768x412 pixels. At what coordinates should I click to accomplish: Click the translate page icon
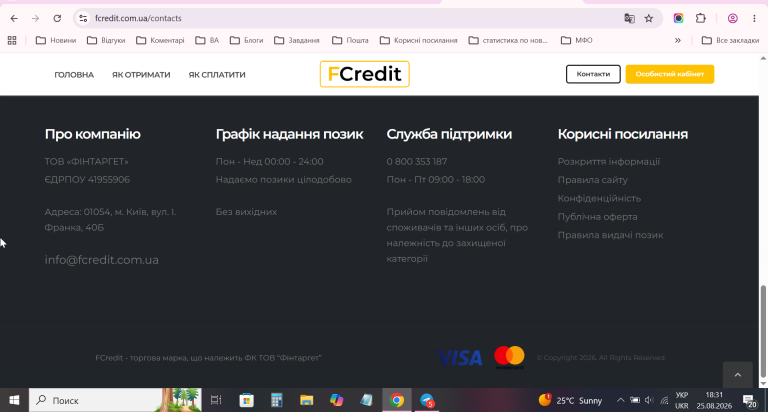629,18
